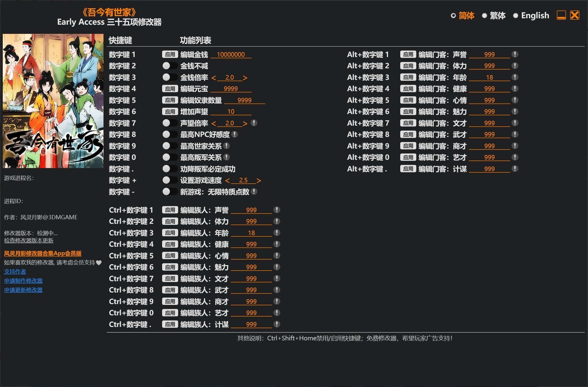
Task: Click the info icon next to 新游戏：无限特质点数
Action: 254,192
